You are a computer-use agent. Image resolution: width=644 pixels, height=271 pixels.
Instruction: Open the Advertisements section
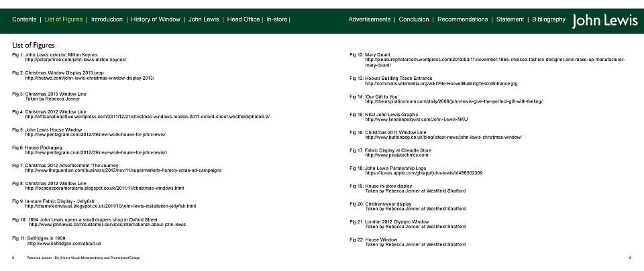[x=369, y=19]
